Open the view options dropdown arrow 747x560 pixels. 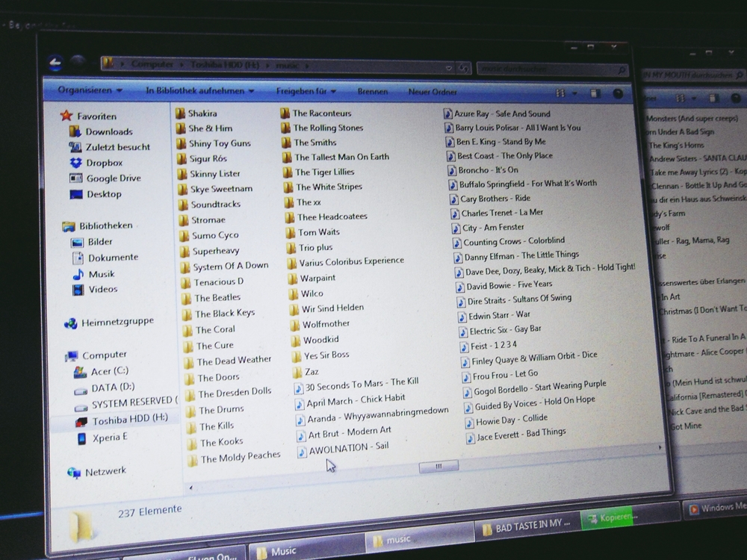point(574,93)
